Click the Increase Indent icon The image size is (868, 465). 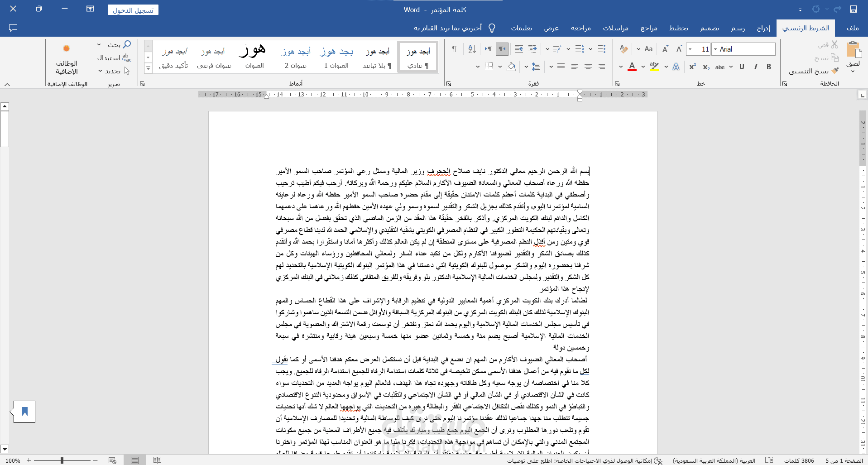pos(519,49)
